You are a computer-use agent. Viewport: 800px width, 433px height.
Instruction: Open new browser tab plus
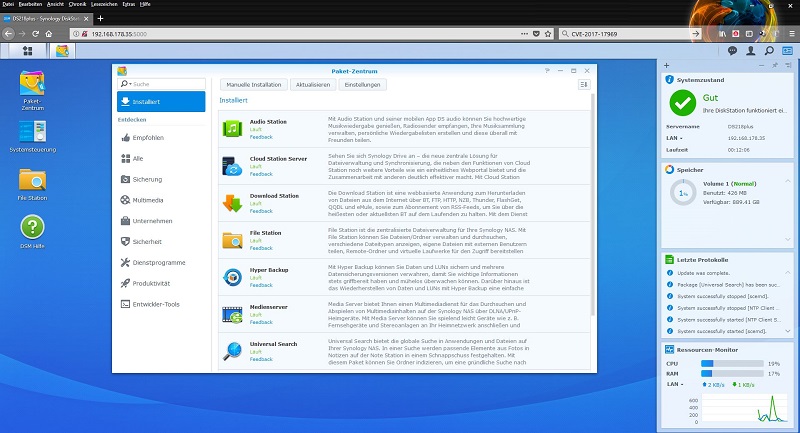coord(100,18)
